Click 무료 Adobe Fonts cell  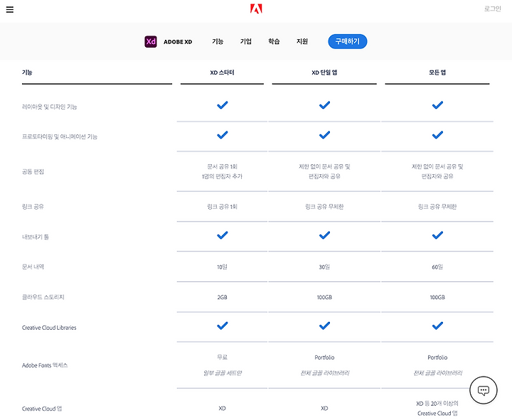(x=222, y=357)
